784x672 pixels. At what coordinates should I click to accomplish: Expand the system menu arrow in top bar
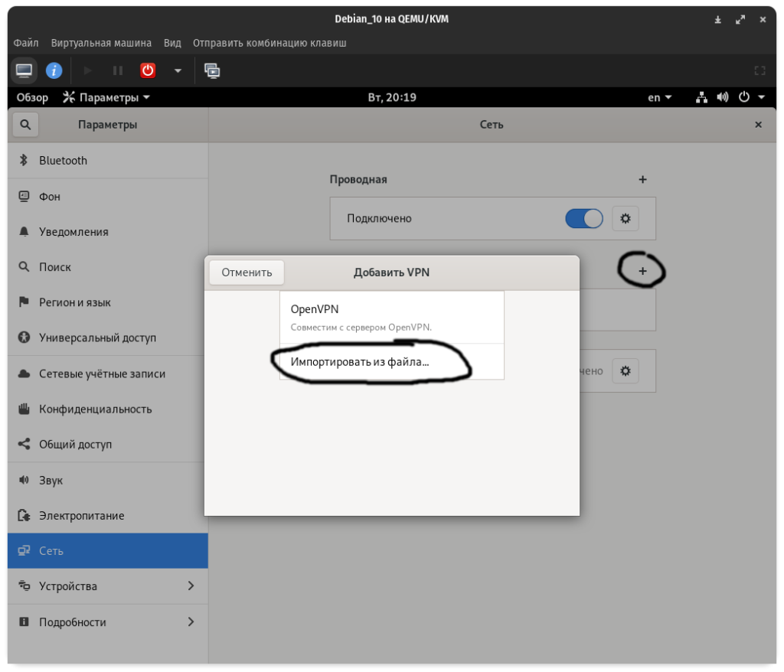pyautogui.click(x=762, y=97)
